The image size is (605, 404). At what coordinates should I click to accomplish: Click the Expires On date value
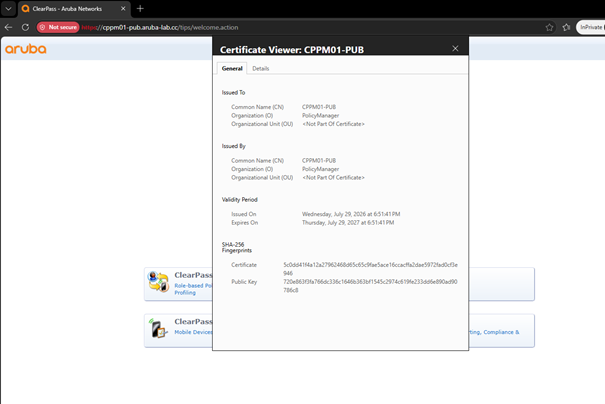tap(348, 223)
